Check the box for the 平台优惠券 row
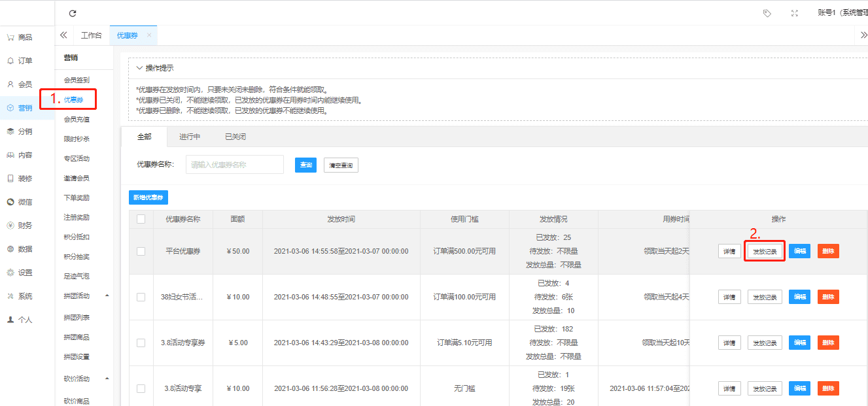 pos(141,251)
